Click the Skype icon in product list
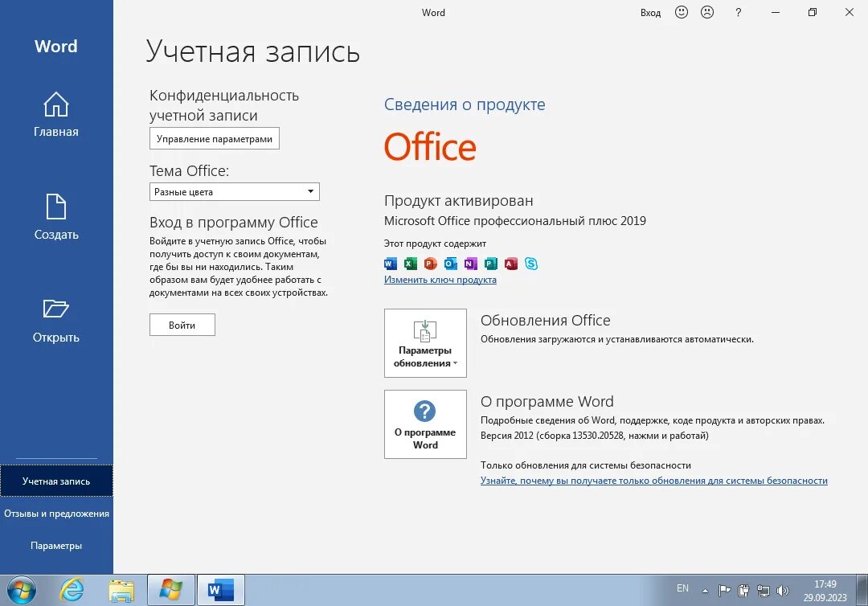 [x=531, y=264]
